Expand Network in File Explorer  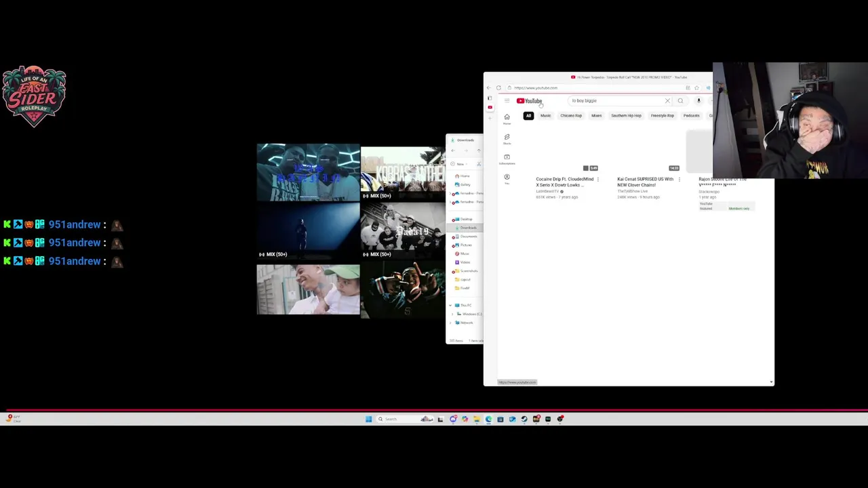450,323
